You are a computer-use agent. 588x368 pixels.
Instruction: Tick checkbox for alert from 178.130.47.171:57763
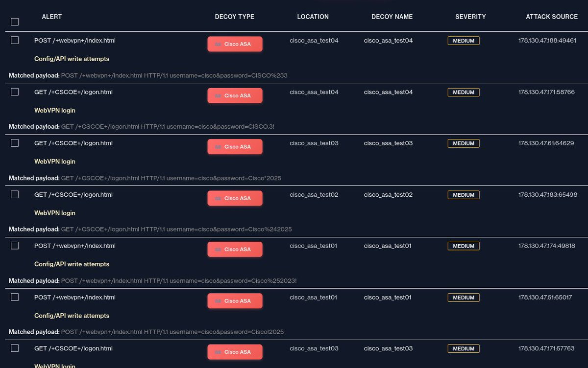click(15, 348)
